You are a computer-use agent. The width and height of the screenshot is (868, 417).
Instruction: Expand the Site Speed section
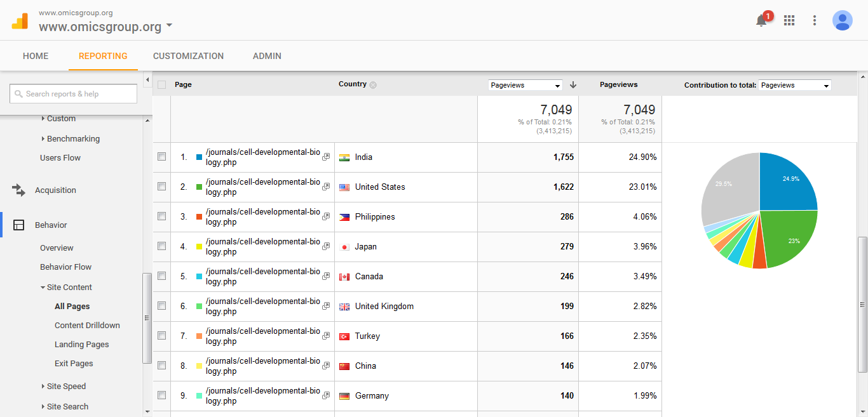tap(64, 386)
